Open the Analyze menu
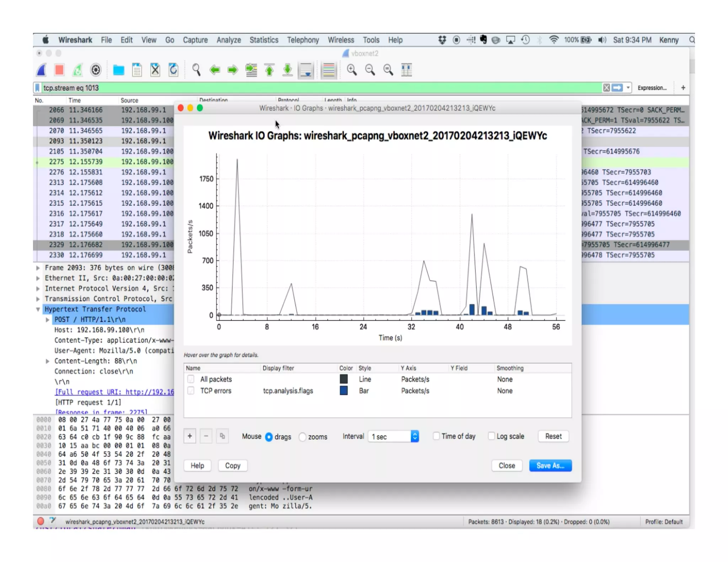This screenshot has width=728, height=562. pyautogui.click(x=229, y=40)
